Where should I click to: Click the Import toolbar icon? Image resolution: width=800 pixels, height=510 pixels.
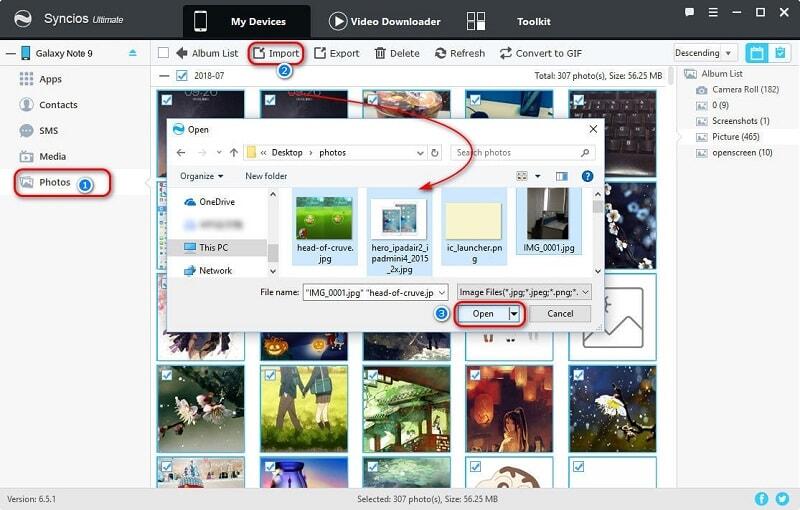pyautogui.click(x=259, y=53)
